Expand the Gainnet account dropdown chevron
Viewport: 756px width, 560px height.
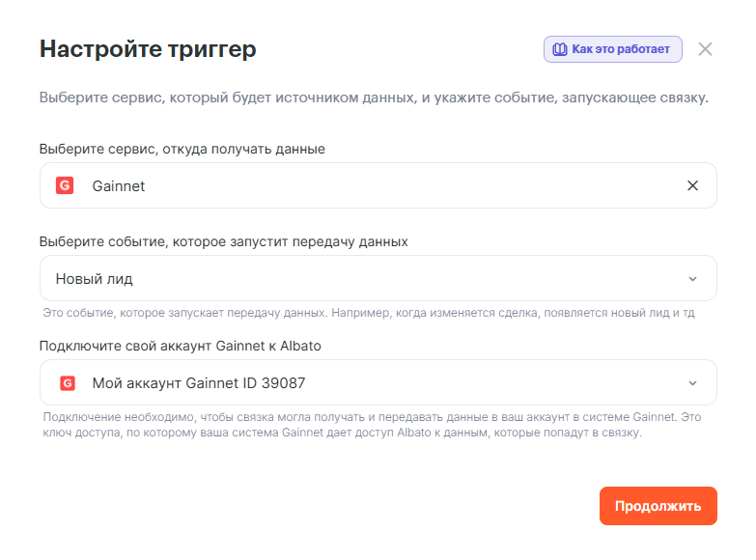692,382
